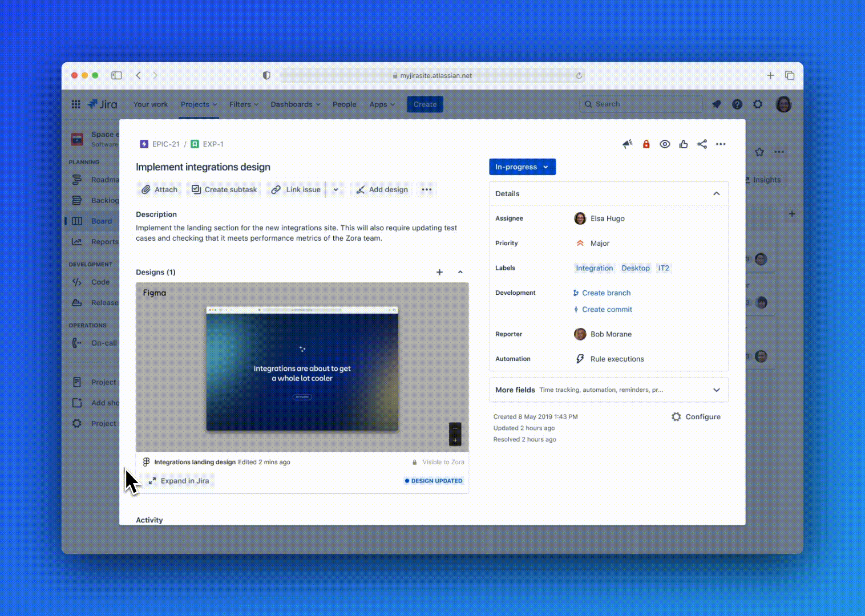Open the Dashboards menu
The width and height of the screenshot is (865, 616).
click(x=295, y=104)
